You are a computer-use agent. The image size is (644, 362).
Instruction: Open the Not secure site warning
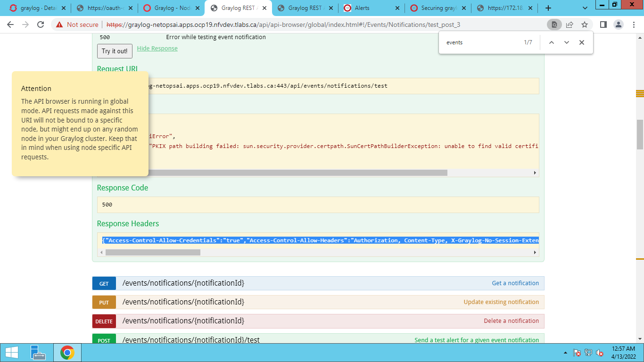pyautogui.click(x=77, y=25)
